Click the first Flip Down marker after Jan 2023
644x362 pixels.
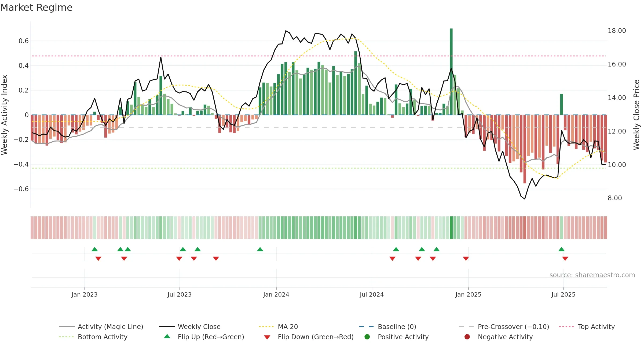98,258
